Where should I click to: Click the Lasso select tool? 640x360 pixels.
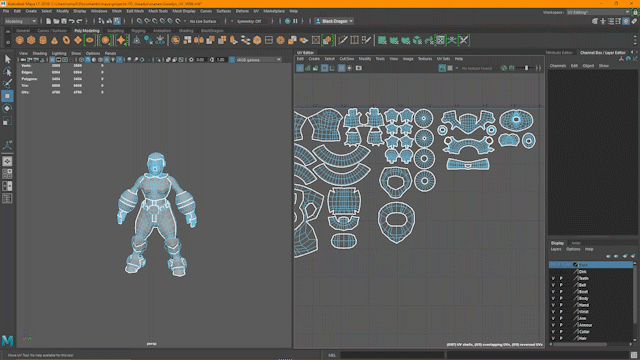[x=7, y=72]
